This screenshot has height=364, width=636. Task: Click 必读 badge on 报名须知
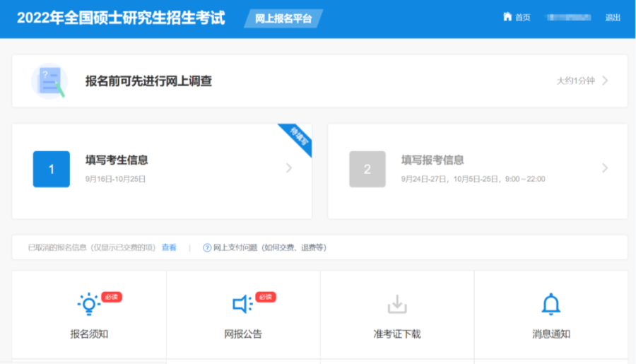[112, 297]
